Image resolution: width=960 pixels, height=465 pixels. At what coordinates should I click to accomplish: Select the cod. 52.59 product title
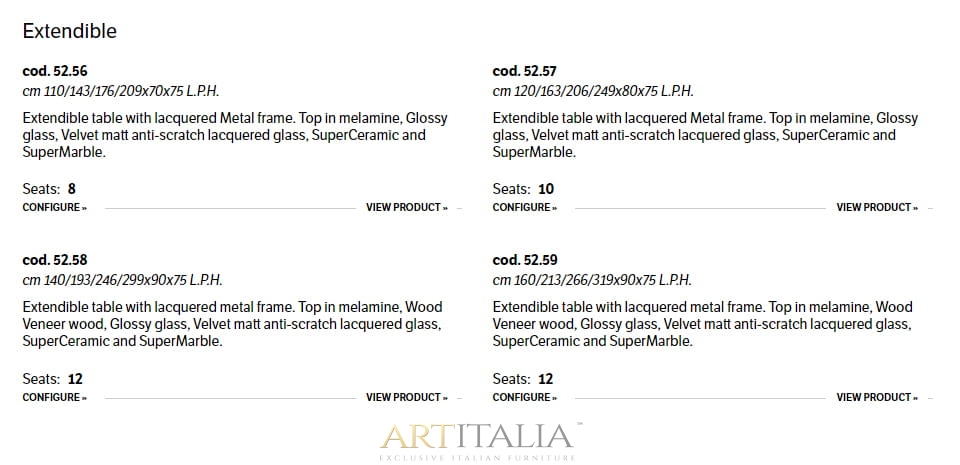point(525,261)
